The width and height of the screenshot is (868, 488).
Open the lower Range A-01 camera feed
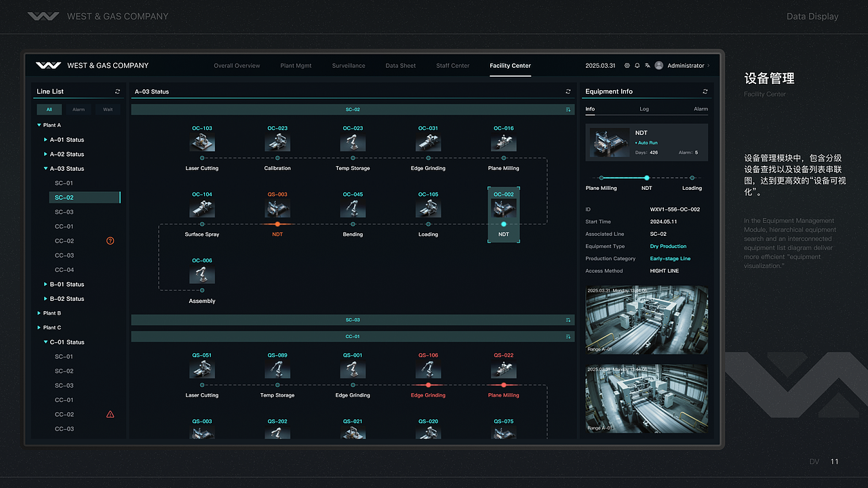[646, 399]
